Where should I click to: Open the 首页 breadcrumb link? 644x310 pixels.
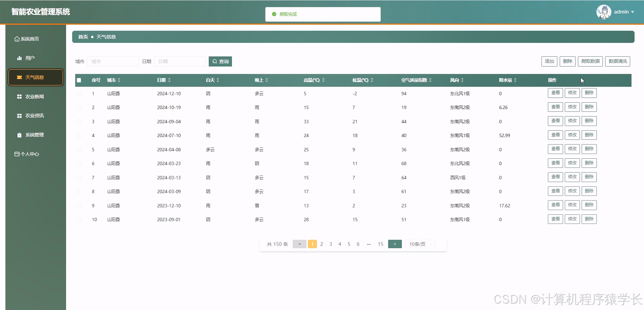83,36
